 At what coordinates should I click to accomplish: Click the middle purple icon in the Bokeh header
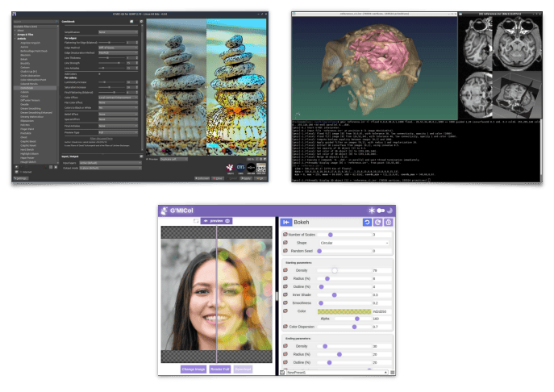(x=377, y=223)
